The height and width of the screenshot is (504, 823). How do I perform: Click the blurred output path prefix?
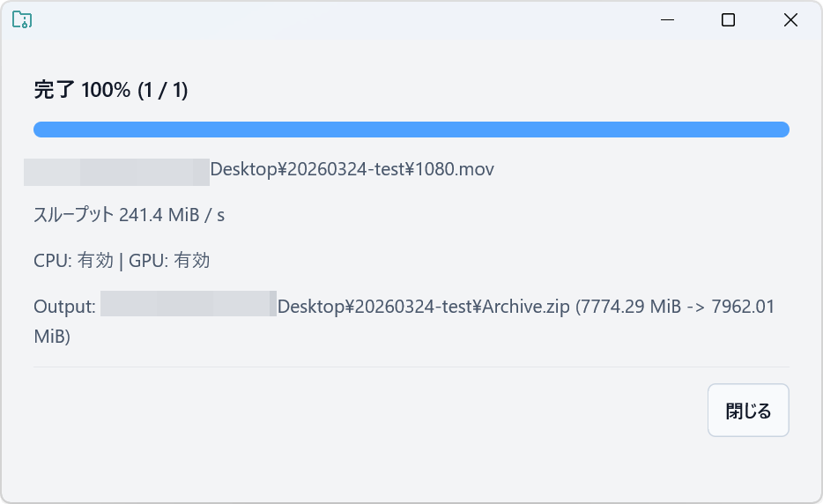(x=189, y=304)
